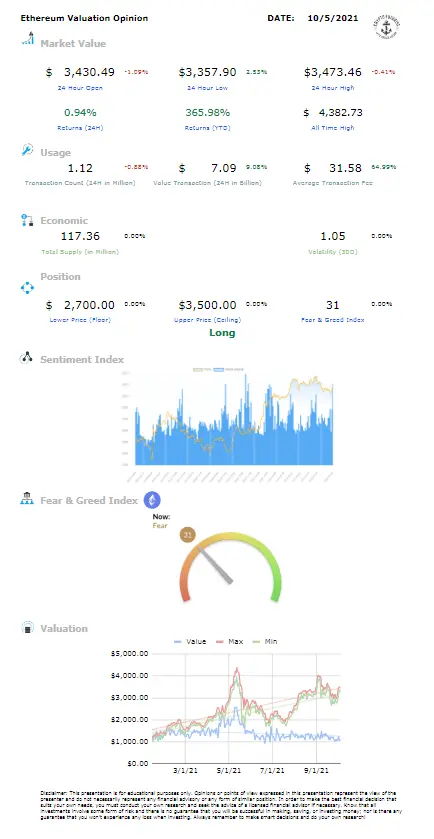
Task: Select the Max legend entry
Action: point(230,641)
